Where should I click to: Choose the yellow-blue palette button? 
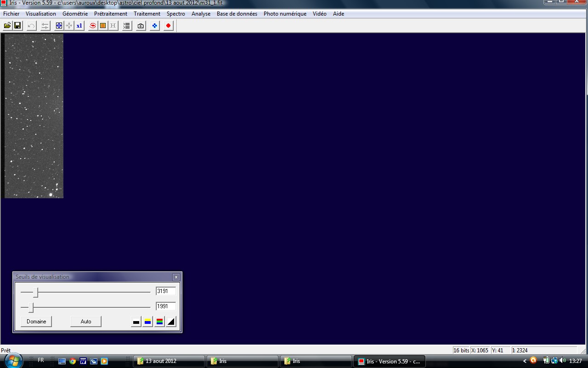pos(147,322)
